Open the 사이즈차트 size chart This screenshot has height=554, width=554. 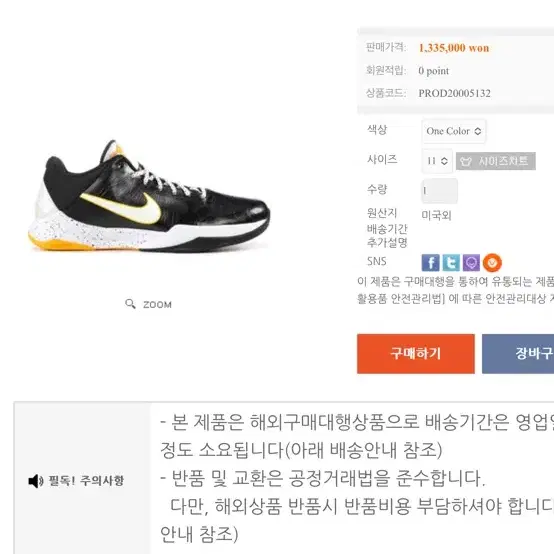pos(496,161)
